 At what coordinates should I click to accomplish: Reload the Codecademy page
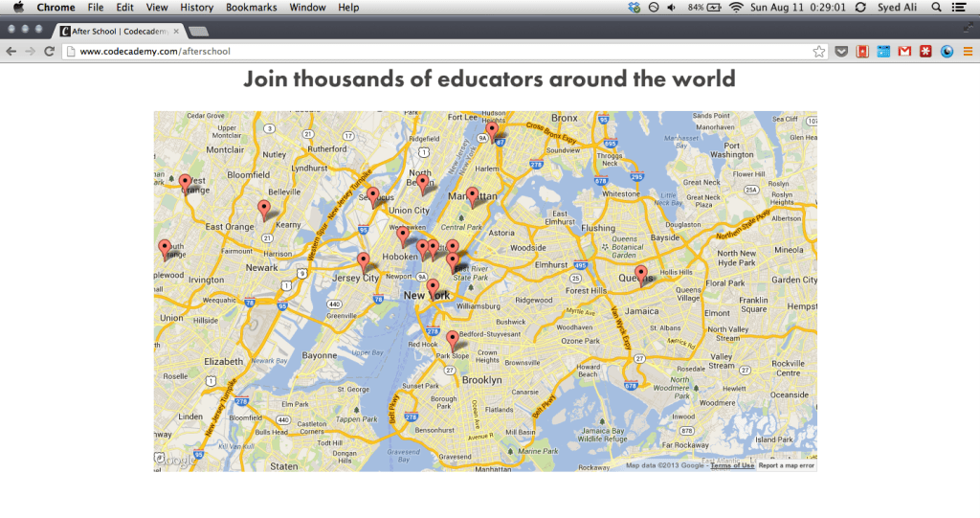[49, 51]
